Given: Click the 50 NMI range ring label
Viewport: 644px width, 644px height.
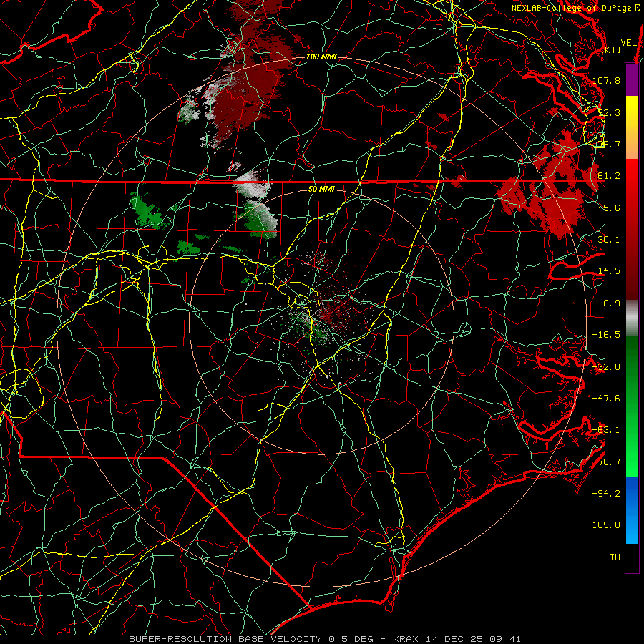Looking at the screenshot, I should (x=321, y=189).
